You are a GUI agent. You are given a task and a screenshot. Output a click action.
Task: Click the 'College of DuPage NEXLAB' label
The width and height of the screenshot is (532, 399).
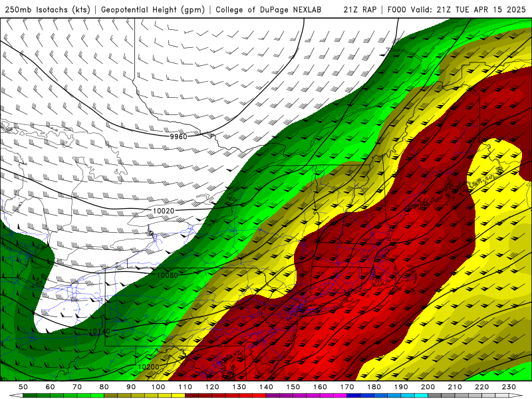(268, 9)
